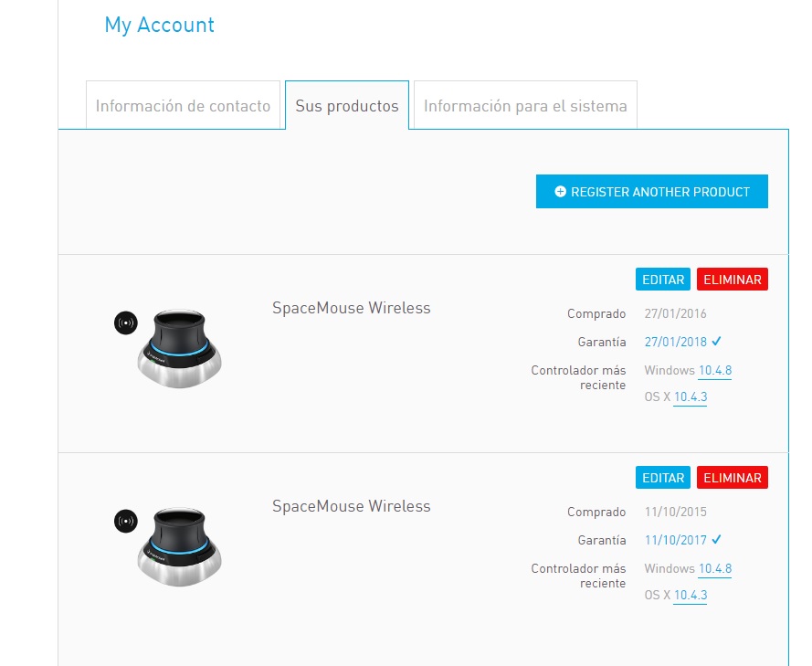Open the Información de contacto tab

(184, 106)
